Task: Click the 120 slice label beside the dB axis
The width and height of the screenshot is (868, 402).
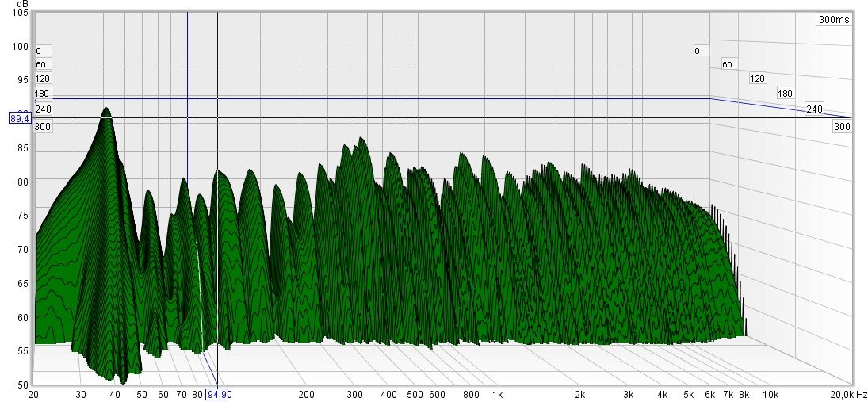Action: (42, 78)
